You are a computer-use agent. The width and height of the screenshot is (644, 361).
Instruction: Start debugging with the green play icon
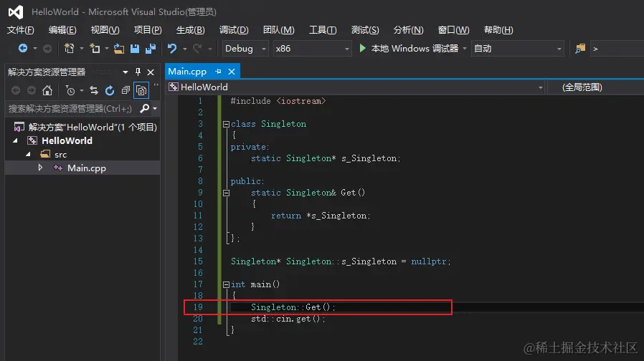pyautogui.click(x=362, y=49)
